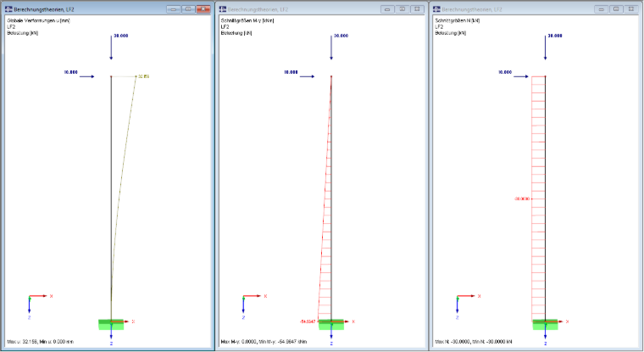
Task: Click the Schnittgrößen M-y label in middle window
Action: pyautogui.click(x=247, y=20)
